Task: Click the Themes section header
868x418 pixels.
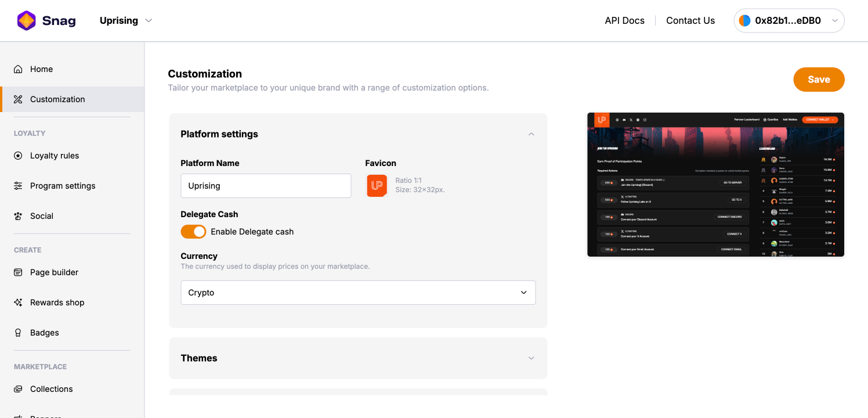Action: pos(358,358)
